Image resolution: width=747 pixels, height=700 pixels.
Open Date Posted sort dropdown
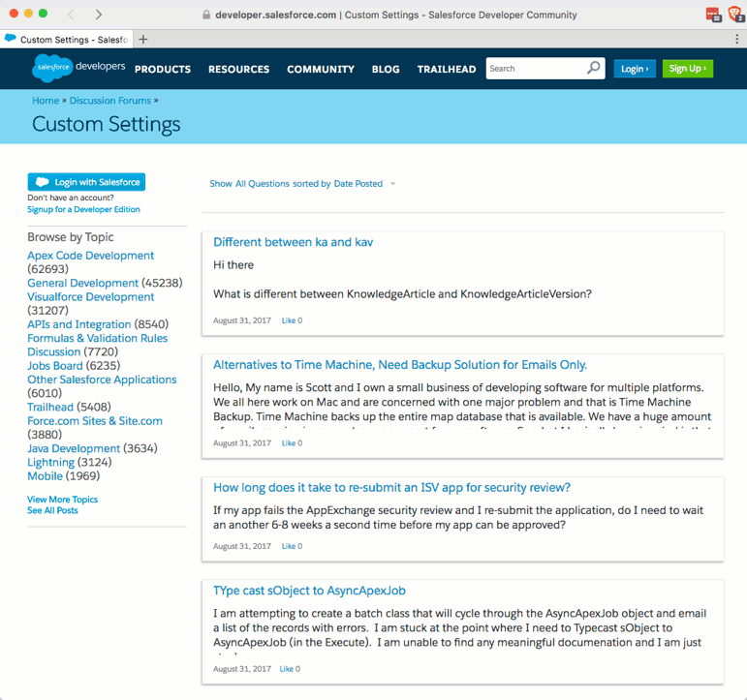(358, 184)
